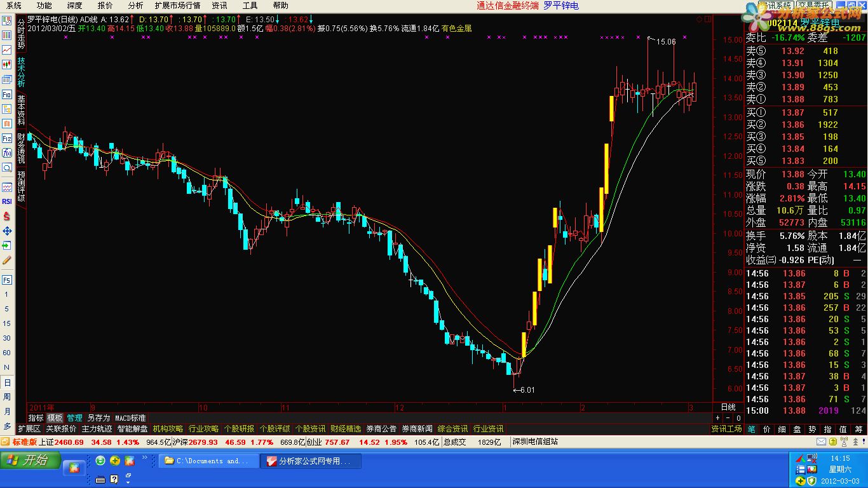
Task: Open the 机构攻略 bottom link
Action: (168, 429)
